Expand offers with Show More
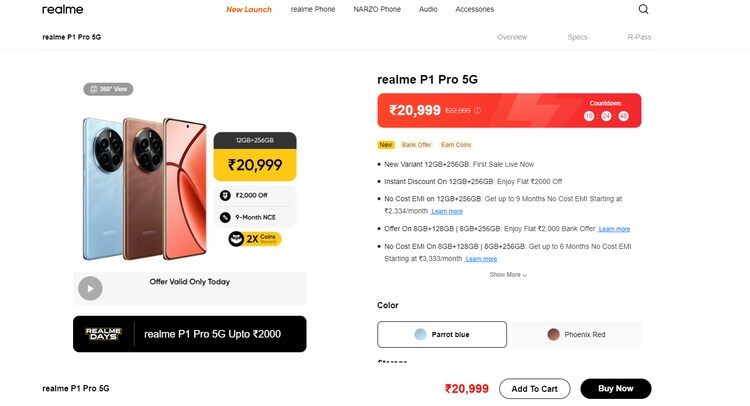 point(508,275)
